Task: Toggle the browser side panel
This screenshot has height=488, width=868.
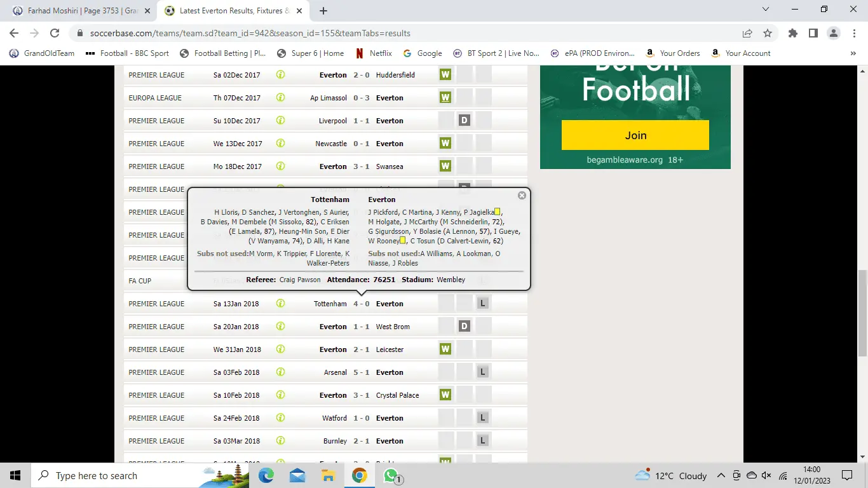Action: pos(813,33)
